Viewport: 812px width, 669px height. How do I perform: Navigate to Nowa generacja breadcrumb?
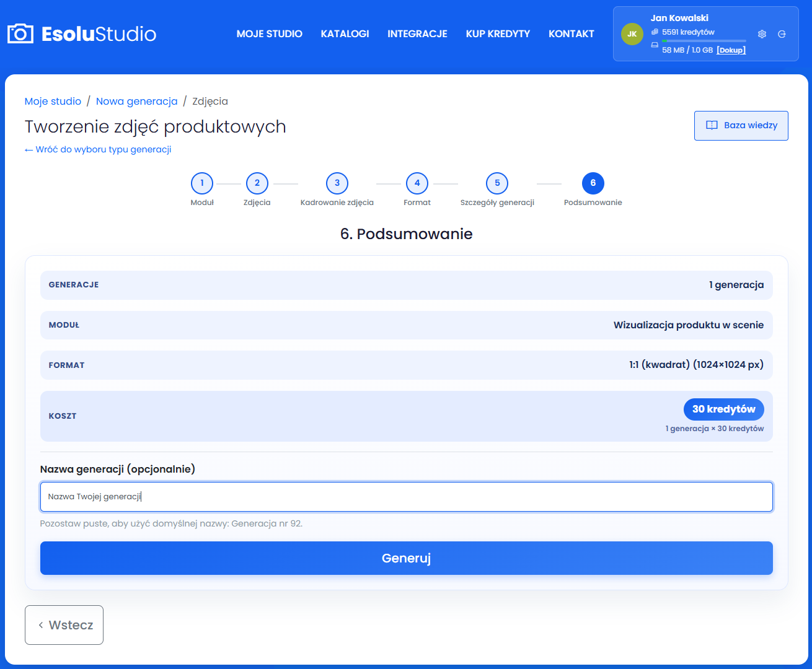[x=137, y=101]
